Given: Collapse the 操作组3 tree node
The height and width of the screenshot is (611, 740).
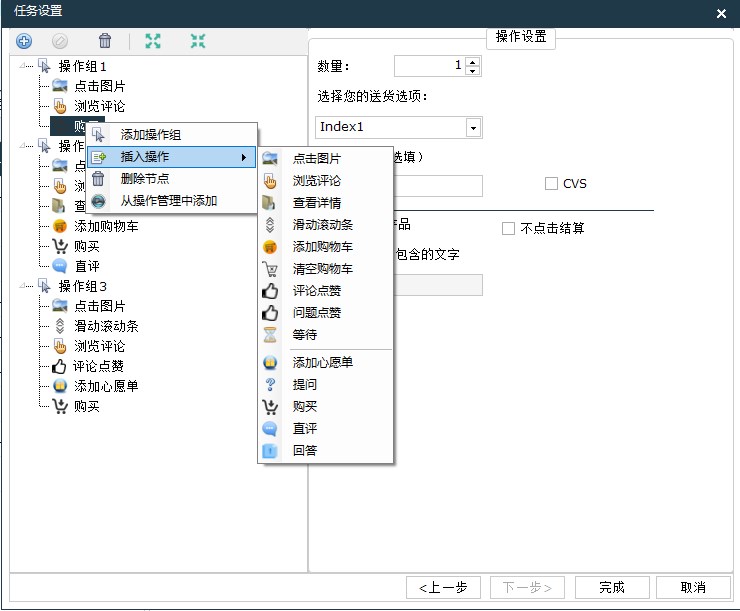Looking at the screenshot, I should [23, 285].
